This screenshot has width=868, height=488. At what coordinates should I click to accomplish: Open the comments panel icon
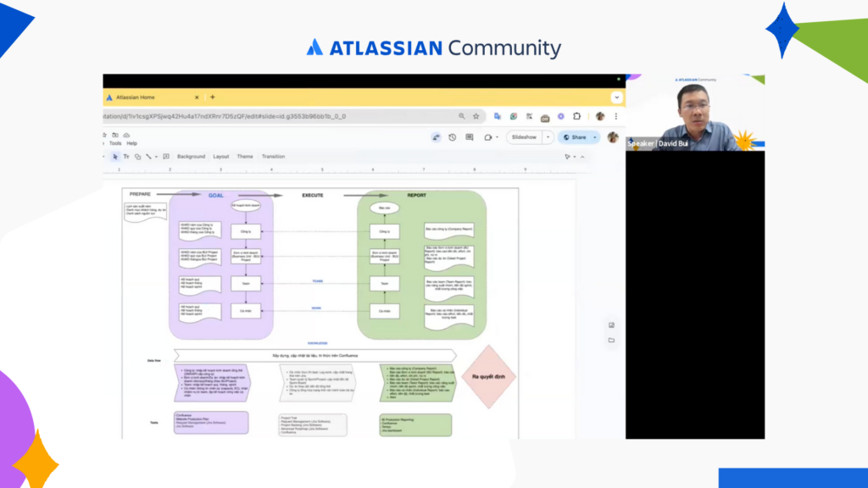click(x=470, y=137)
